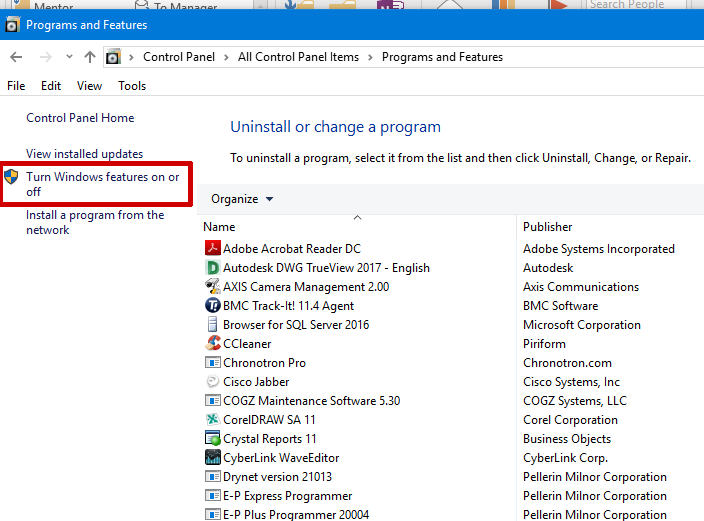Select the Crystal Reports 11 icon

[x=212, y=439]
